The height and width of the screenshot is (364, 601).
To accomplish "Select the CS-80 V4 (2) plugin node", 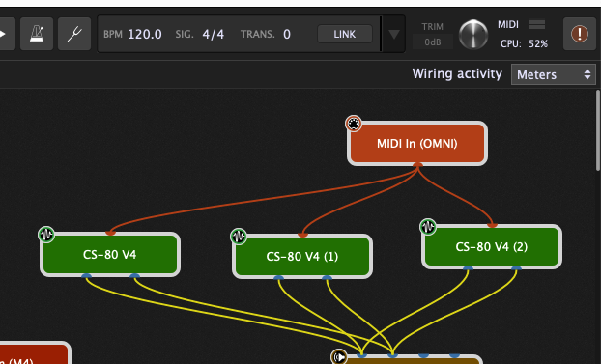I will (492, 247).
